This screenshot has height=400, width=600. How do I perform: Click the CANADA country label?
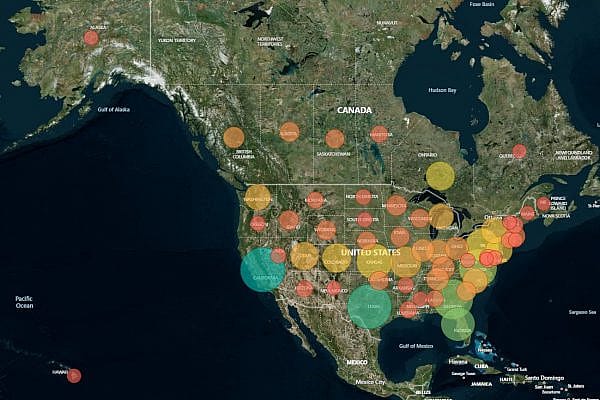[x=354, y=110]
